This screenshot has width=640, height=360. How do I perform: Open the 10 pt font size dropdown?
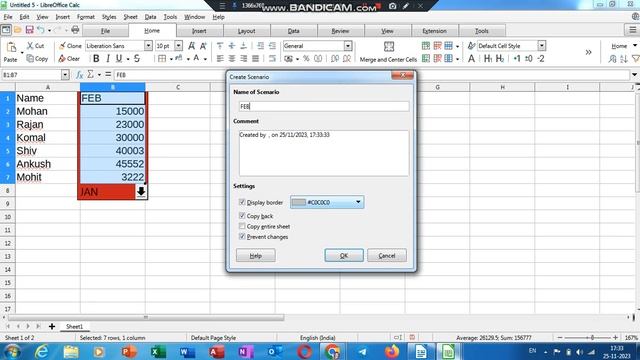point(178,46)
